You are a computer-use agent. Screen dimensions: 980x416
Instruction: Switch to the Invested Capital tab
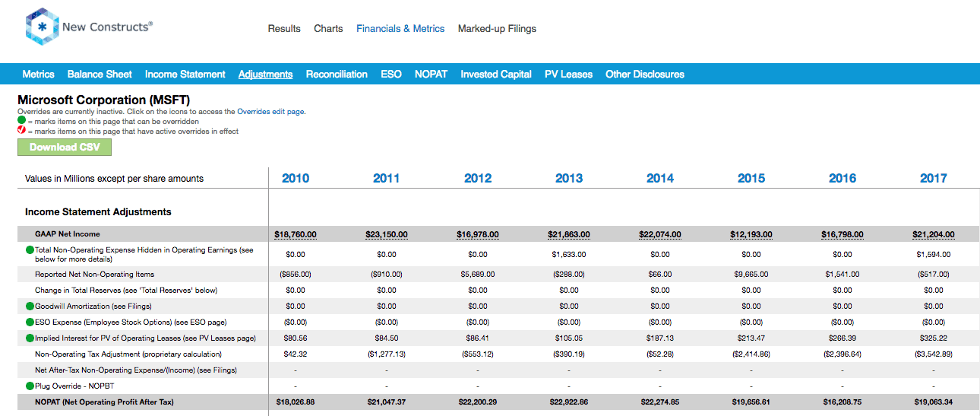496,74
